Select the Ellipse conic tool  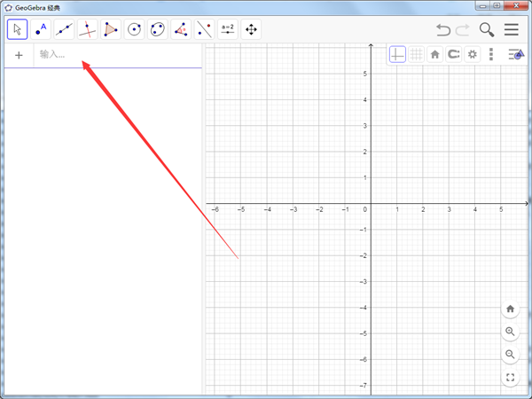coord(158,29)
